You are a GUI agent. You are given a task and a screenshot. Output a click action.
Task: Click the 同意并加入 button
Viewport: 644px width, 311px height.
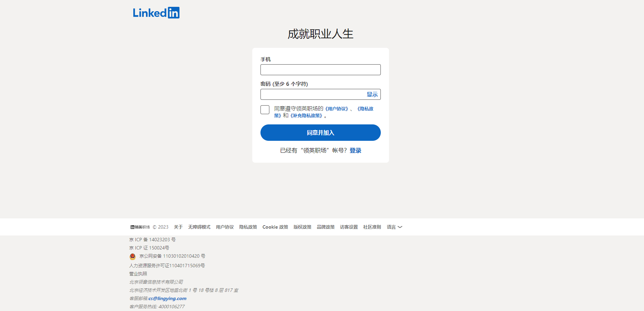pos(320,133)
